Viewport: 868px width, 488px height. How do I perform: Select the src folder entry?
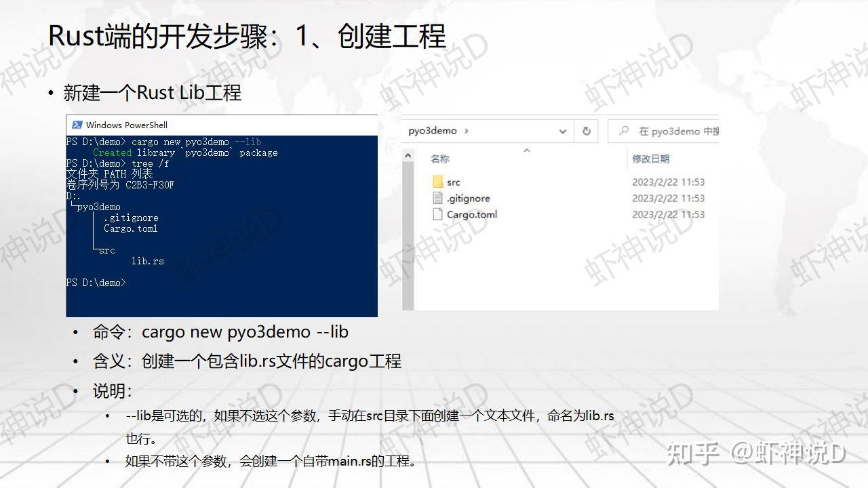pyautogui.click(x=453, y=182)
